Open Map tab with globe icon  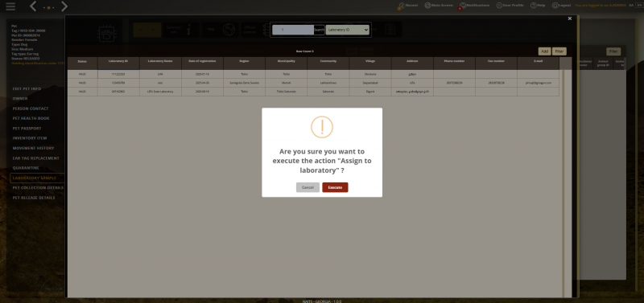[221, 30]
